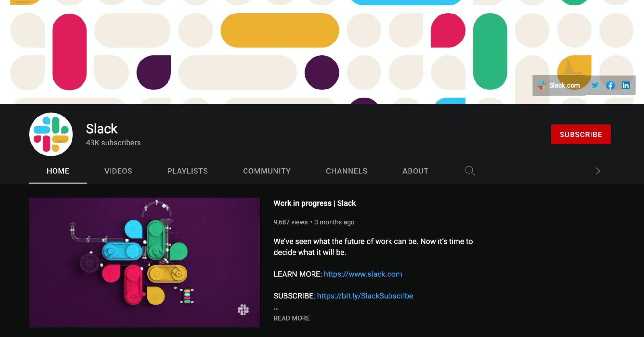Play the Work in progress video thumbnail

pos(145,262)
